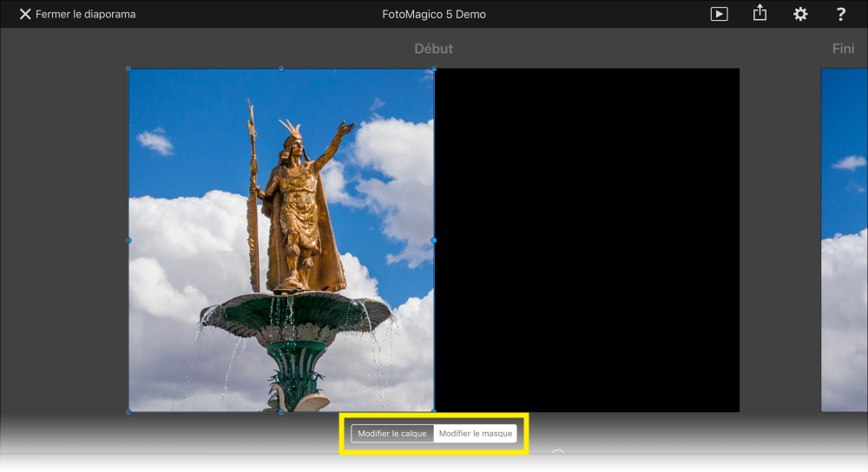The width and height of the screenshot is (868, 472).
Task: Open the share/export menu icon
Action: pyautogui.click(x=759, y=13)
